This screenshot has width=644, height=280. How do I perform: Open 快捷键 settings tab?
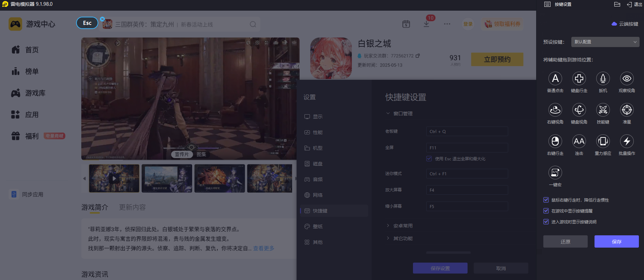click(x=334, y=211)
